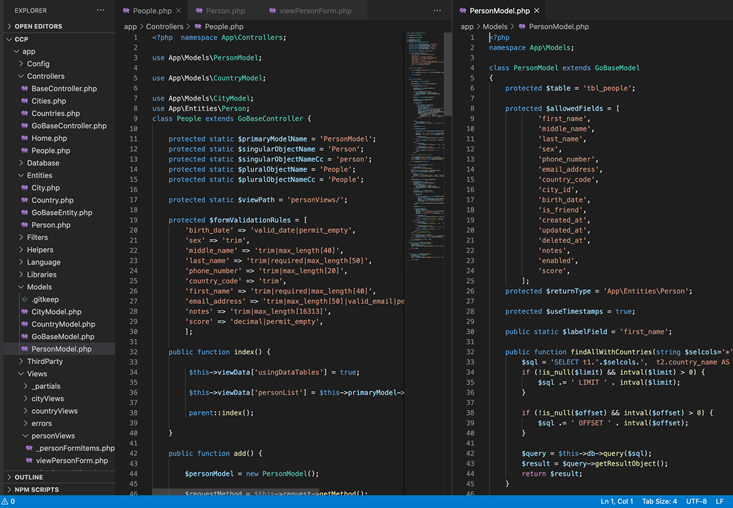
Task: Change LF end of line sequence
Action: (719, 501)
